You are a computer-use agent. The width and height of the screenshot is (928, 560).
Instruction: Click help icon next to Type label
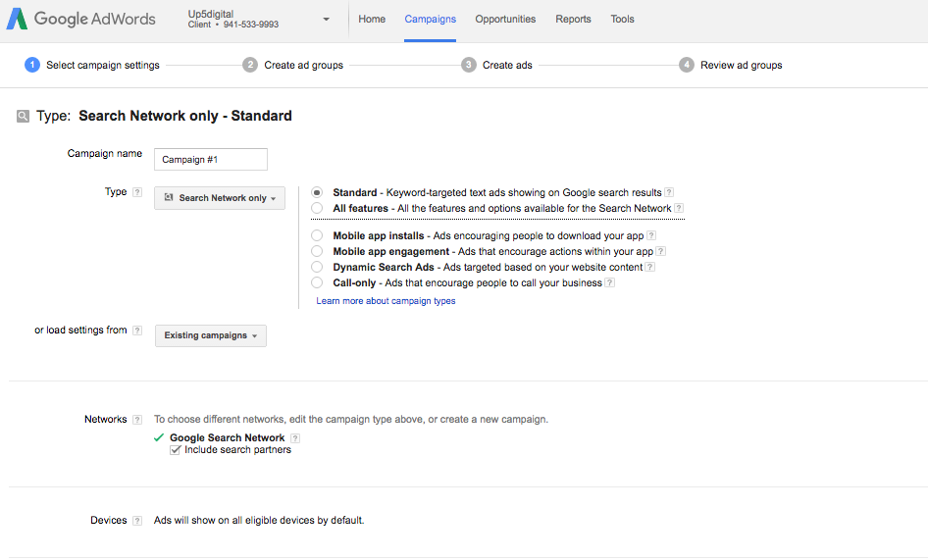[x=137, y=192]
